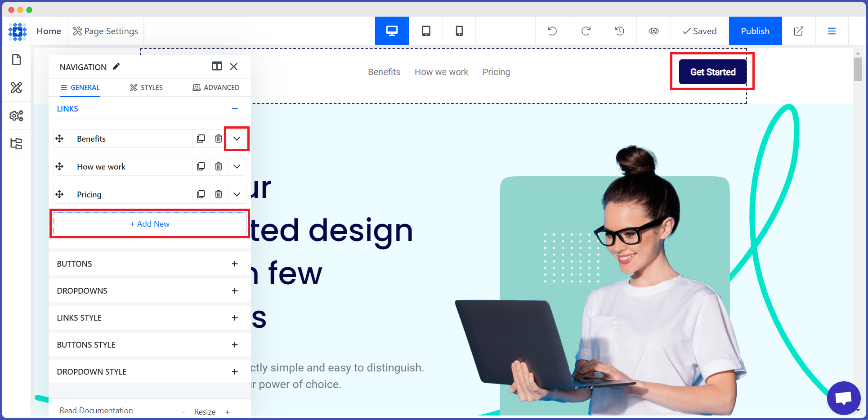
Task: Expand the Benefits link settings chevron
Action: pyautogui.click(x=237, y=139)
